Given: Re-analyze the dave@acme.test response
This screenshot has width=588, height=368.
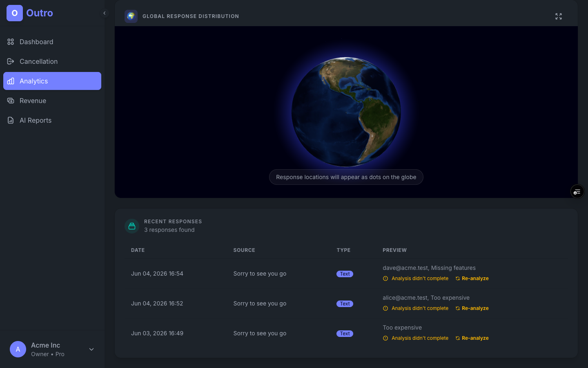Looking at the screenshot, I should [472, 278].
